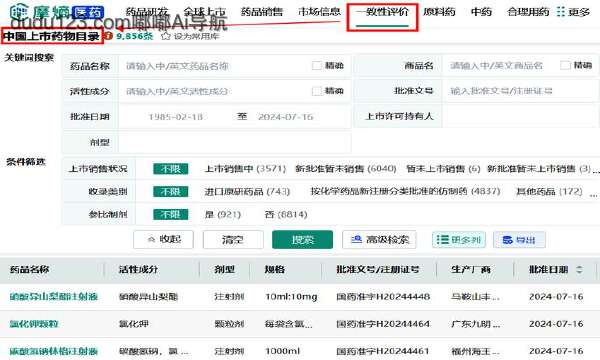Viewport: 600px width, 360px height.
Task: Click the 批准文号/注册证号 column header
Action: pyautogui.click(x=378, y=269)
